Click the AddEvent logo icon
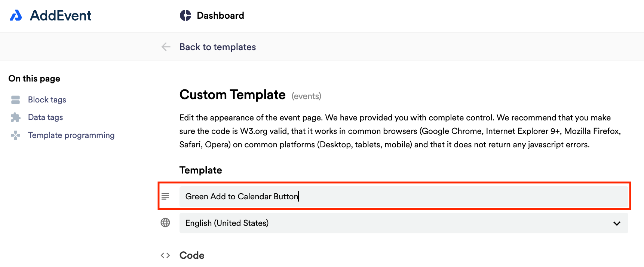This screenshot has width=644, height=267. [16, 15]
